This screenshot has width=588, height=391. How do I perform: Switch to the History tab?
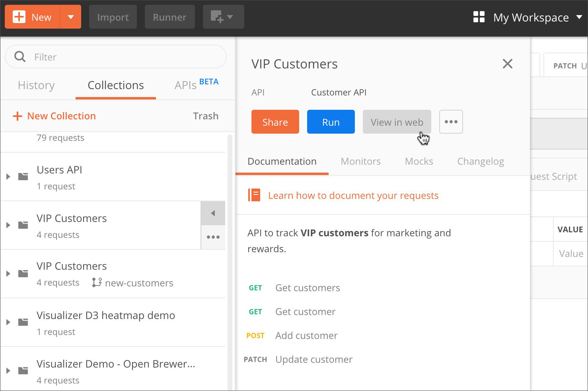[x=36, y=85]
